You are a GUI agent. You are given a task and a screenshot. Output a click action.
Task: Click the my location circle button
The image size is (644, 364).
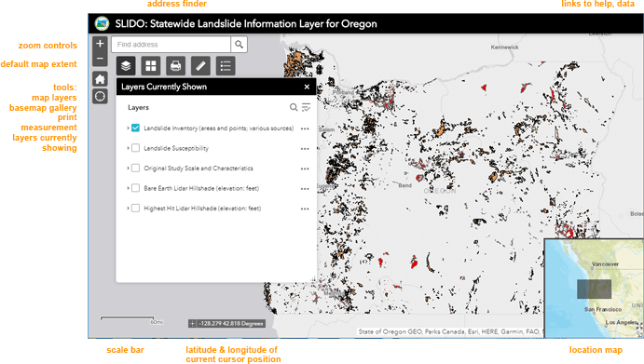click(100, 97)
